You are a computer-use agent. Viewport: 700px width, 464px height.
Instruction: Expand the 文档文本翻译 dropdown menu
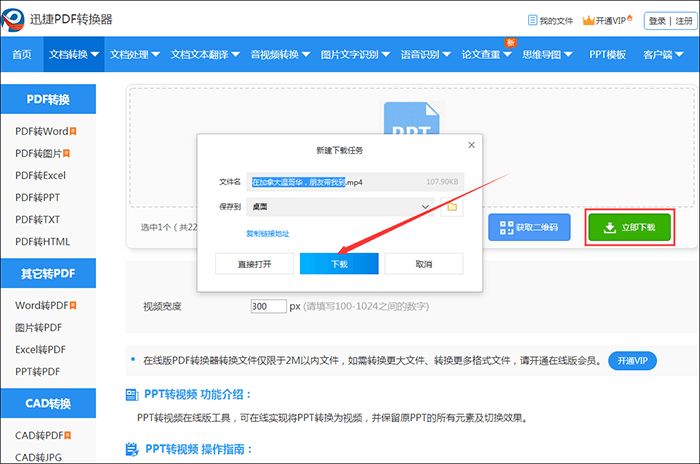pyautogui.click(x=235, y=54)
